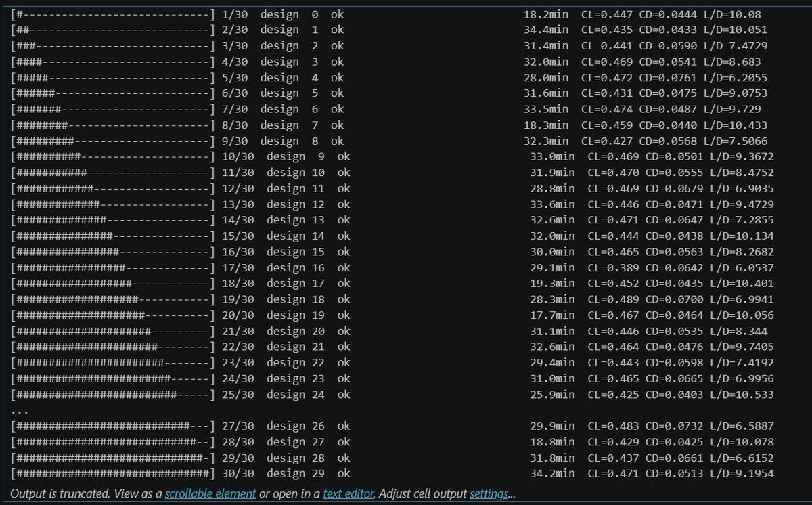Select the '27/30 design 26 ok' text
The height and width of the screenshot is (505, 812).
pyautogui.click(x=286, y=426)
